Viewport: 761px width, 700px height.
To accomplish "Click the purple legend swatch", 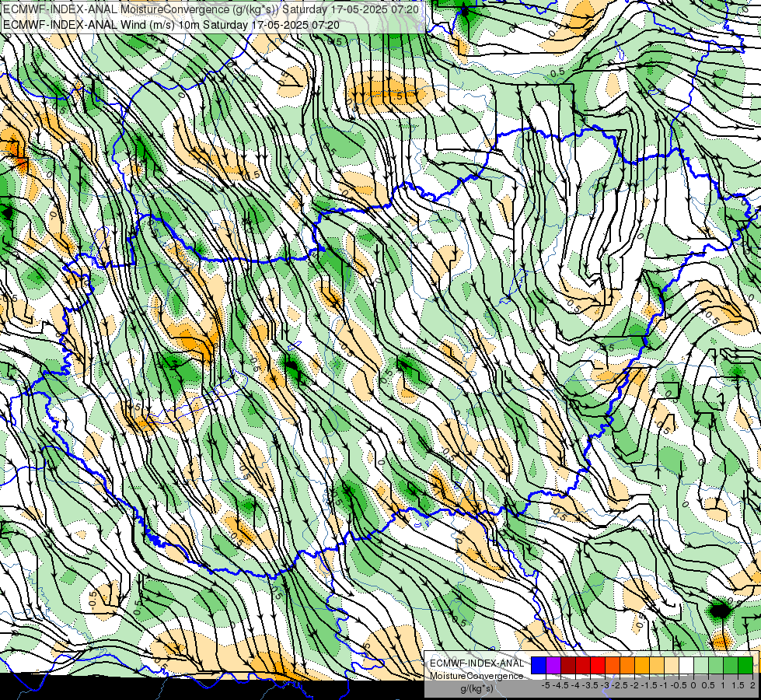I will (x=553, y=666).
